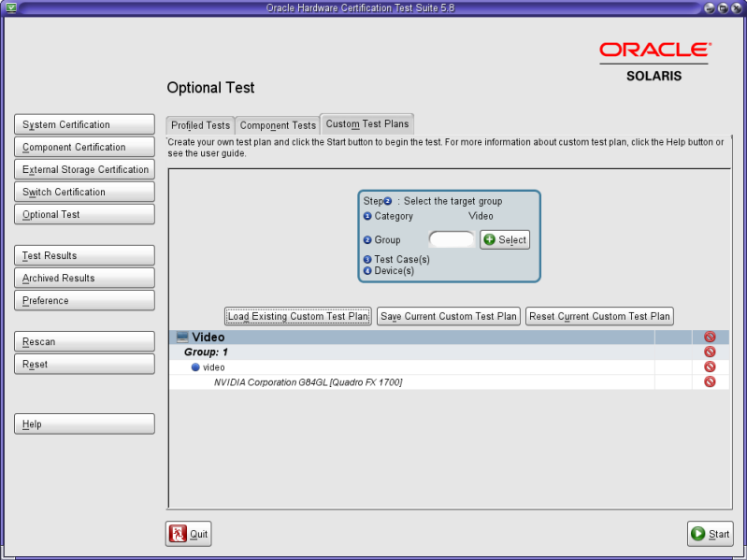Load Existing Custom Test Plan
This screenshot has height=560, width=747.
[297, 316]
